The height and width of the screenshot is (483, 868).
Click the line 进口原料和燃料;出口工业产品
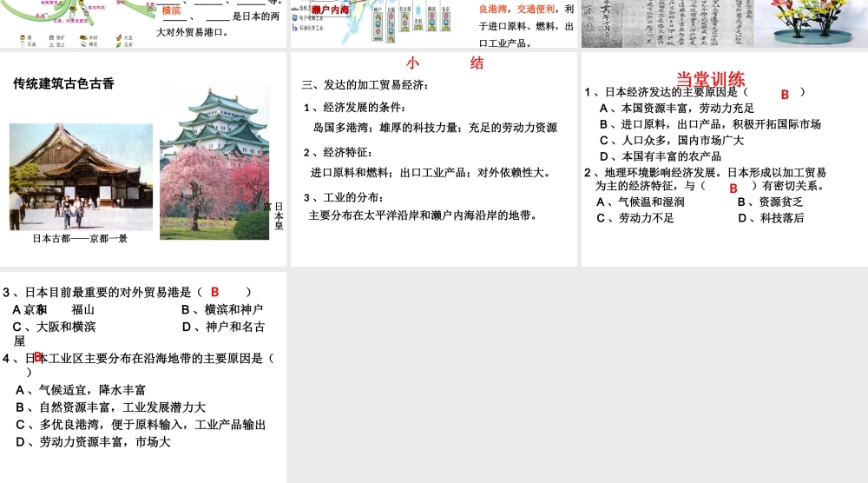(431, 173)
